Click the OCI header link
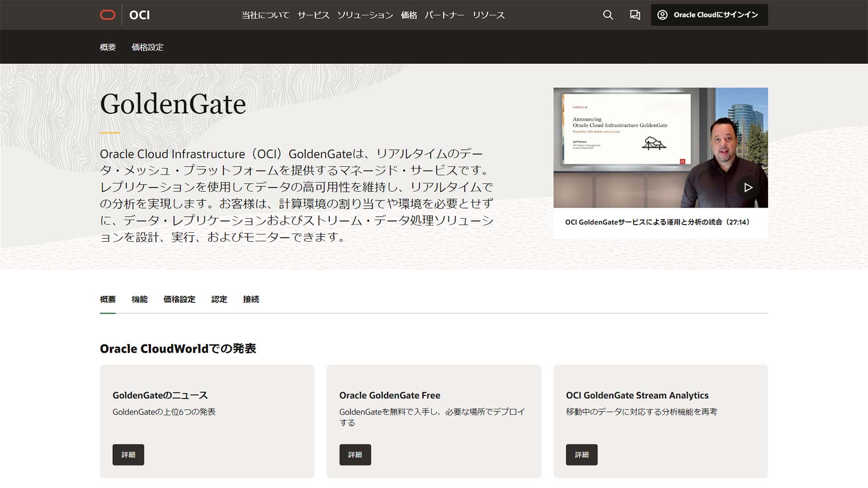Image resolution: width=868 pixels, height=488 pixels. pyautogui.click(x=139, y=15)
